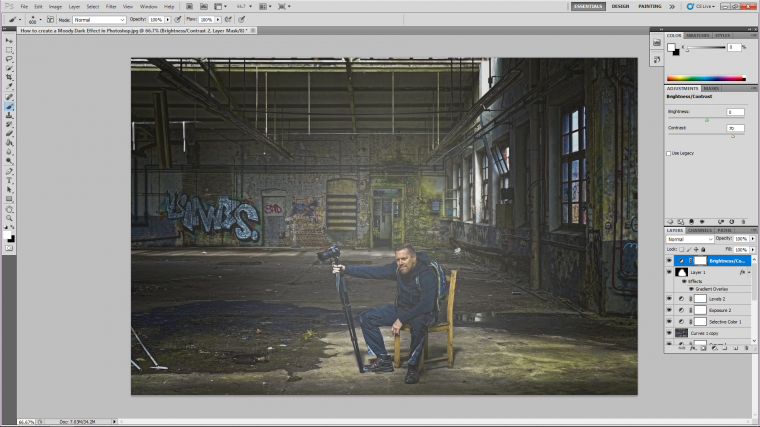Open Flow slider arrow in options bar
Viewport: 760px width, 427px height.
pyautogui.click(x=218, y=20)
